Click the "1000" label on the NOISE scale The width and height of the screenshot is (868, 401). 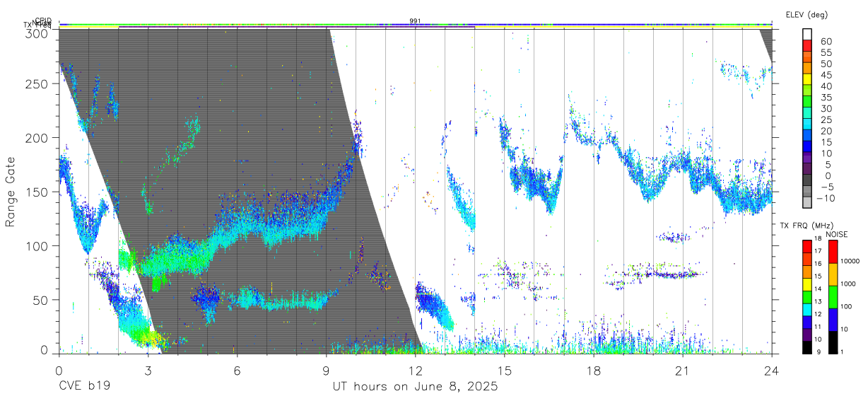click(849, 284)
